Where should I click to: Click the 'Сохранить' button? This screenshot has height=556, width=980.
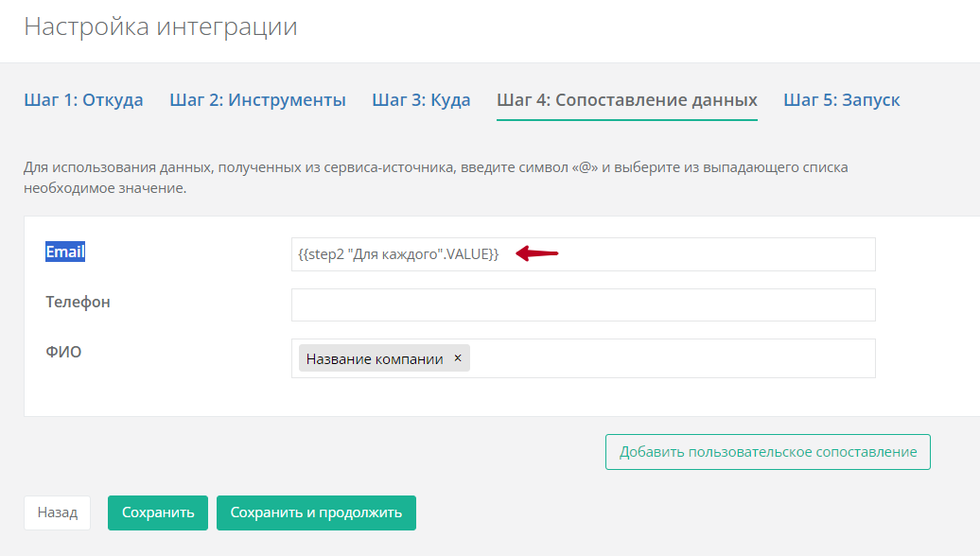[158, 513]
